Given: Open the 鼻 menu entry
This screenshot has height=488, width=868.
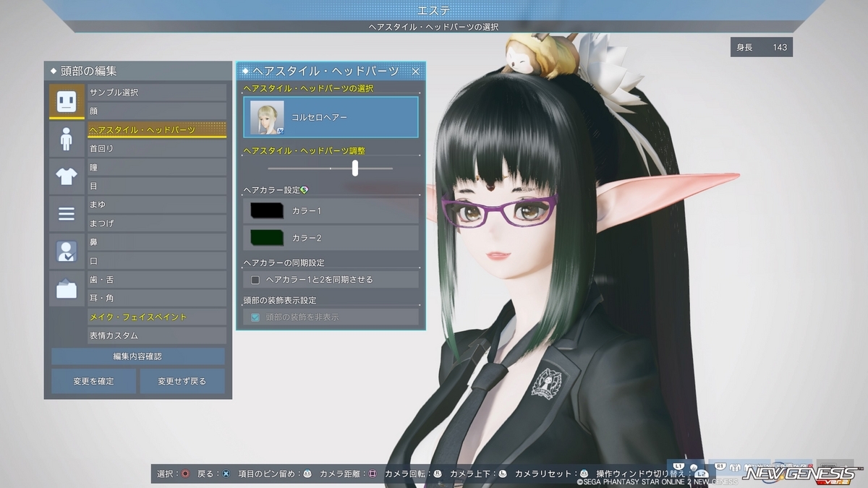Looking at the screenshot, I should pos(157,242).
